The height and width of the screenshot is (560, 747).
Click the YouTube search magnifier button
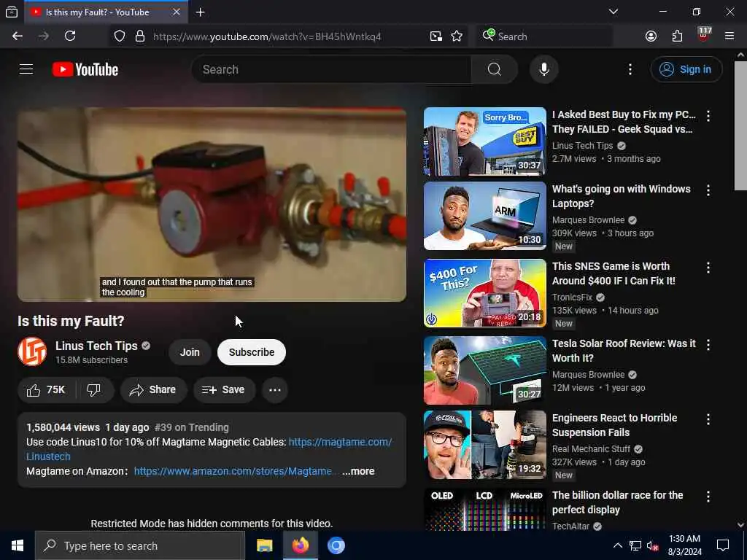tap(495, 69)
